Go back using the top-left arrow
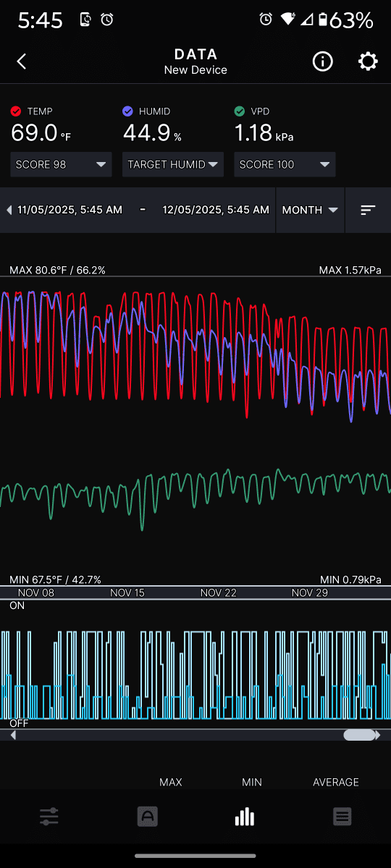The width and height of the screenshot is (391, 868). tap(22, 61)
